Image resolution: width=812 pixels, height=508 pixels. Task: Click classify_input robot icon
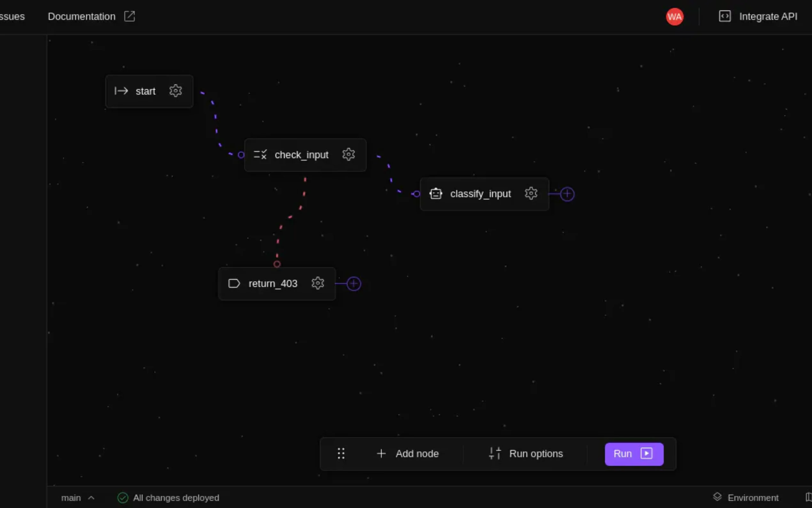click(x=436, y=194)
